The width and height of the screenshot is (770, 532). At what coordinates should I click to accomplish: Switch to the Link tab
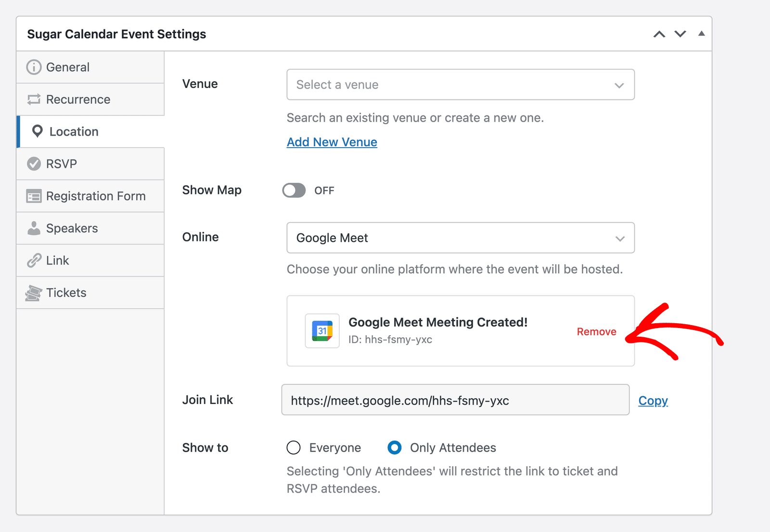90,261
